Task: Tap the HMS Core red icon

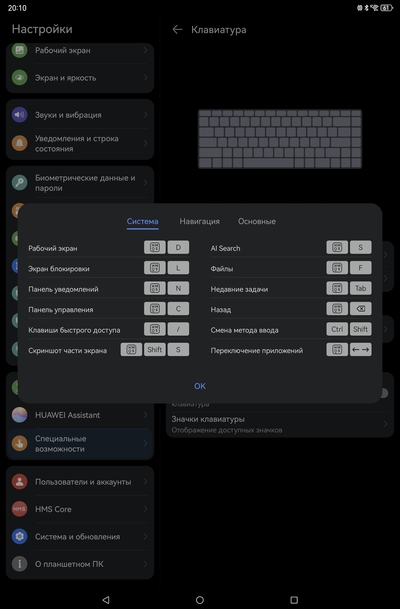Action: (19, 509)
